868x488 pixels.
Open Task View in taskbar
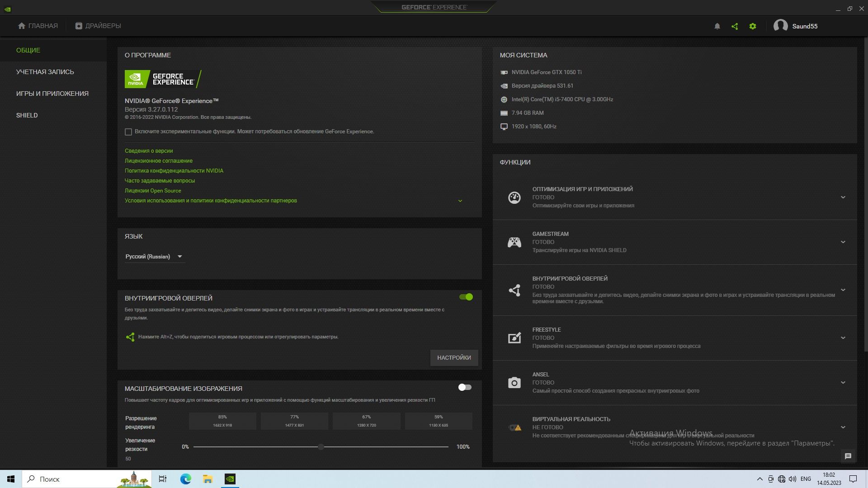pos(163,479)
